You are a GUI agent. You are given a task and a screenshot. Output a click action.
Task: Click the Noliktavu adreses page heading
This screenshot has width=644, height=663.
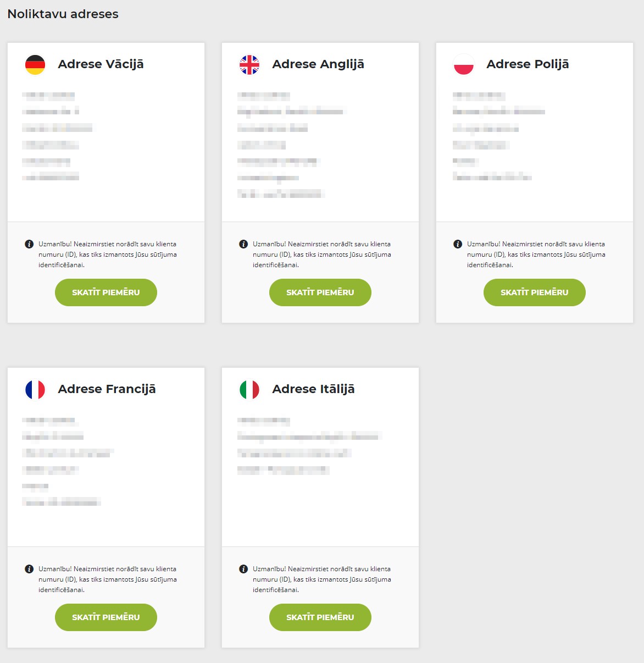pos(63,14)
